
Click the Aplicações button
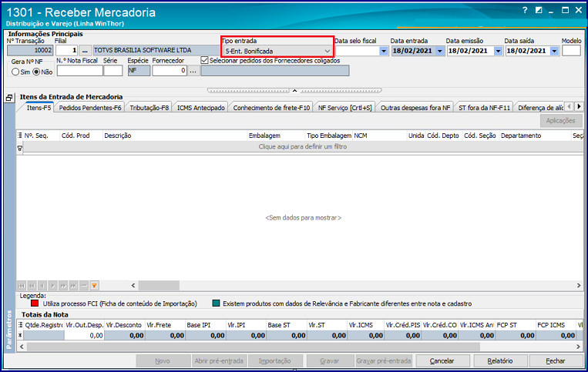tap(560, 121)
